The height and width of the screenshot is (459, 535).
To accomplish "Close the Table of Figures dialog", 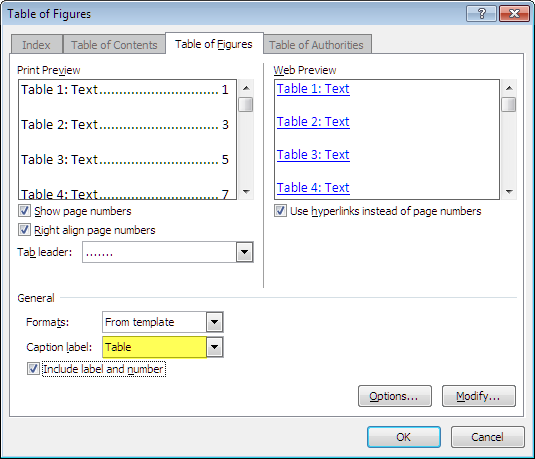I will point(514,14).
